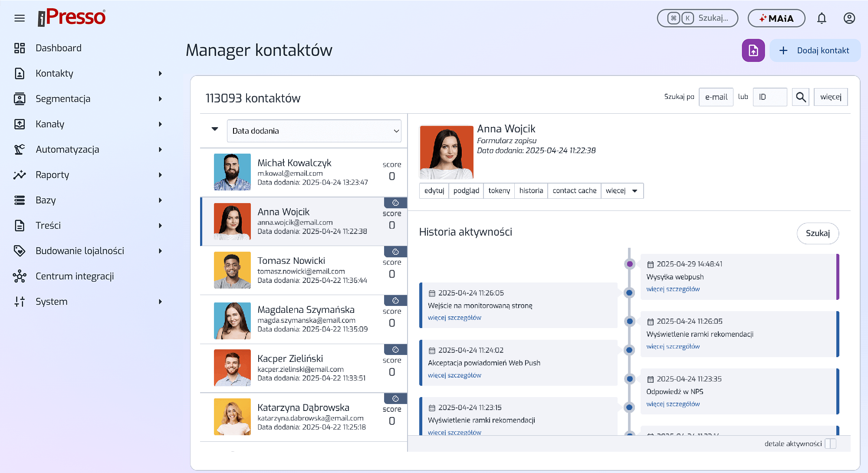The height and width of the screenshot is (473, 868).
Task: Click the iPresso logo
Action: pyautogui.click(x=72, y=18)
